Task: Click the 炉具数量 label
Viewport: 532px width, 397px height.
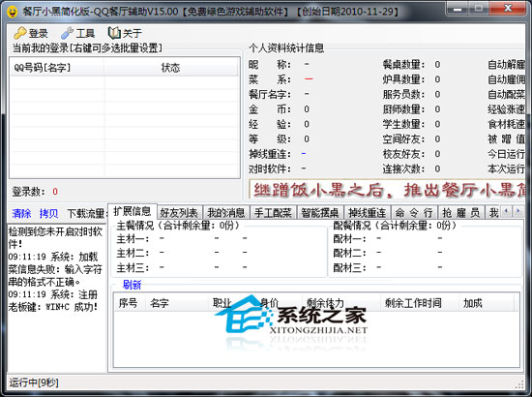Action: click(403, 79)
